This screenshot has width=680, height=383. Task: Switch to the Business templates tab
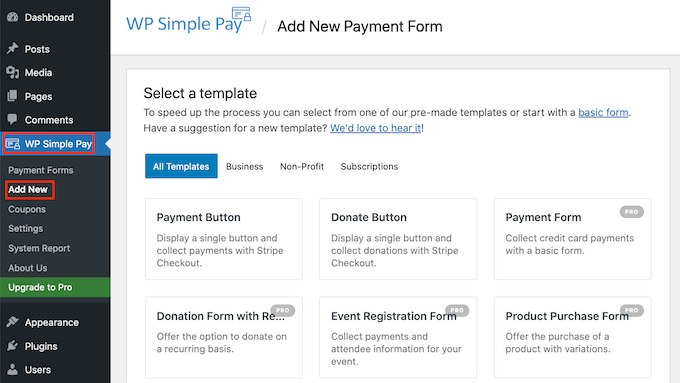click(x=245, y=166)
